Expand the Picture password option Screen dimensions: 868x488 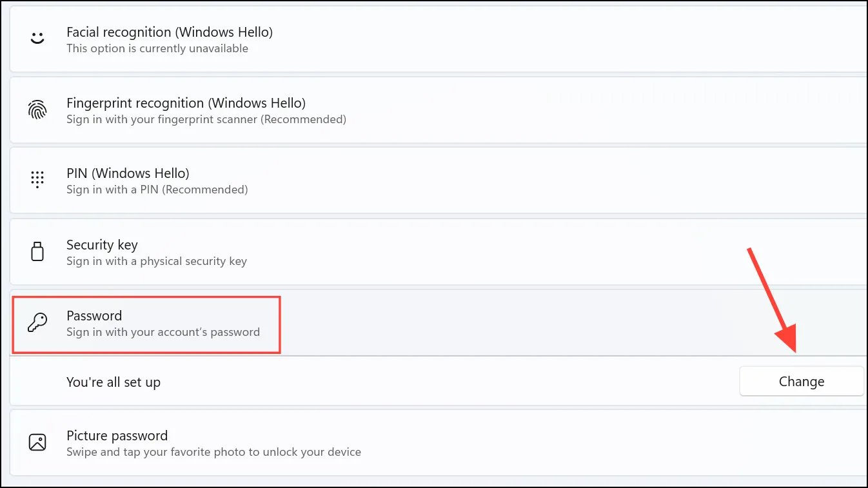click(x=439, y=442)
